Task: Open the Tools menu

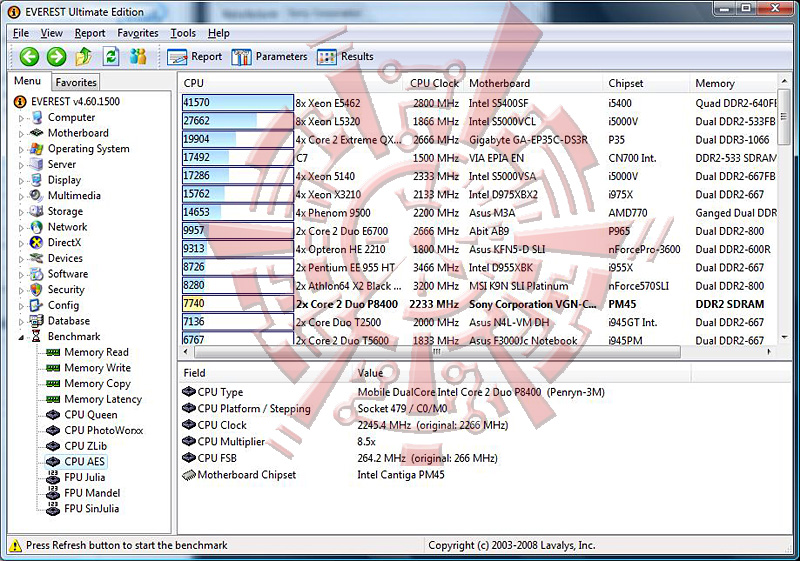Action: (x=183, y=33)
